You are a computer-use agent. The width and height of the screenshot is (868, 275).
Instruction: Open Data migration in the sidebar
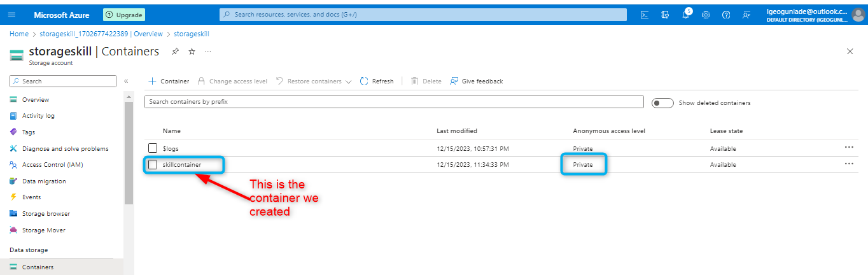tap(44, 181)
